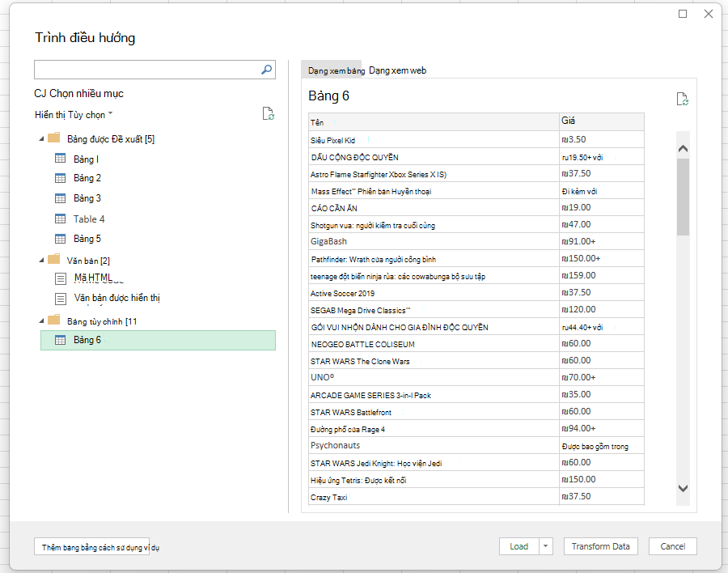Screen dimensions: 728x573
Task: Click preview scrollbar down arrow
Action: (x=683, y=488)
